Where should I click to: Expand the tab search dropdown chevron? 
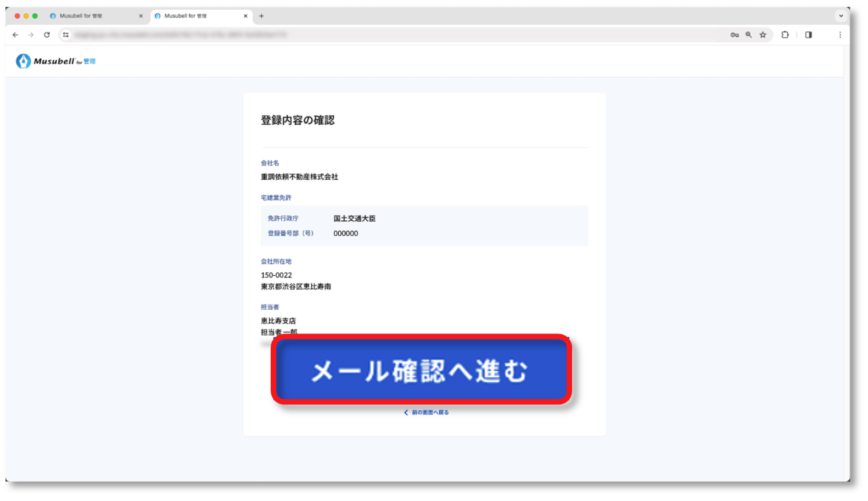click(841, 16)
